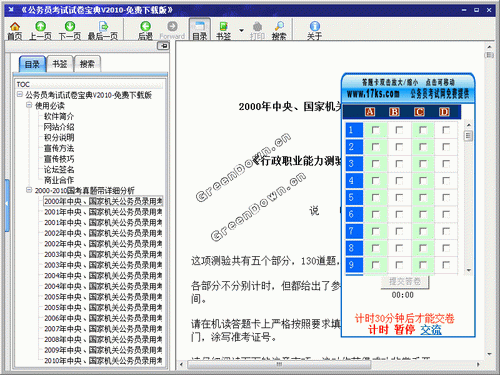The height and width of the screenshot is (375, 500).
Task: Click the answer card scroll up arrow
Action: click(x=469, y=125)
